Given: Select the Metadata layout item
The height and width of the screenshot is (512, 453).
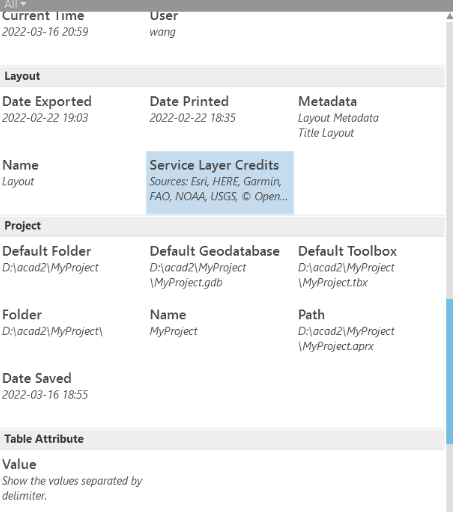Looking at the screenshot, I should click(x=369, y=119).
